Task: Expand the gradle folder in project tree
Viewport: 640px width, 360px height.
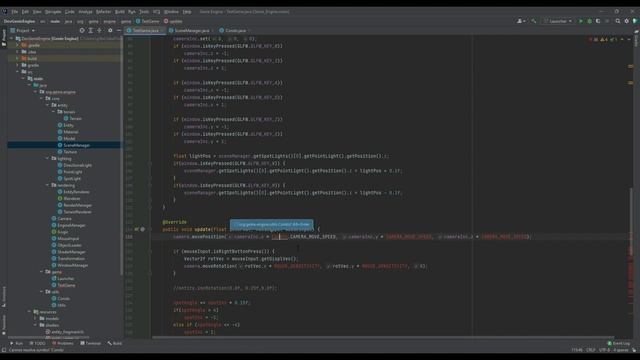Action: pyautogui.click(x=18, y=65)
